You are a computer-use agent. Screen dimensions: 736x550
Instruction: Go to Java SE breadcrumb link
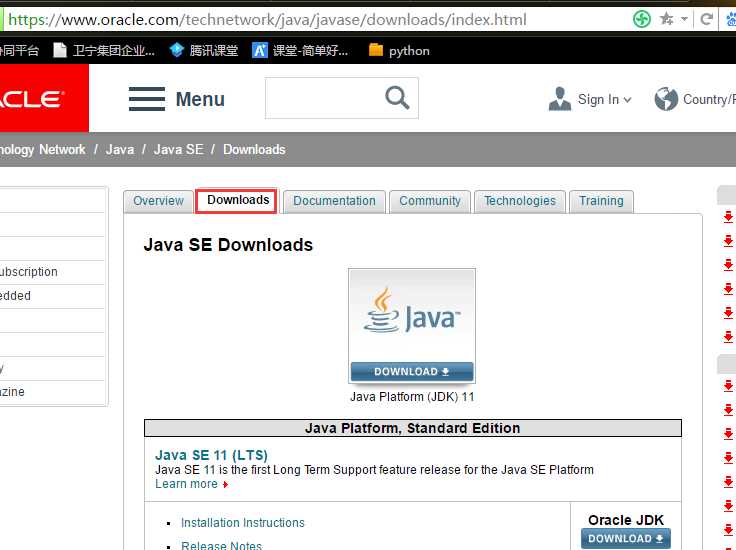click(x=178, y=149)
